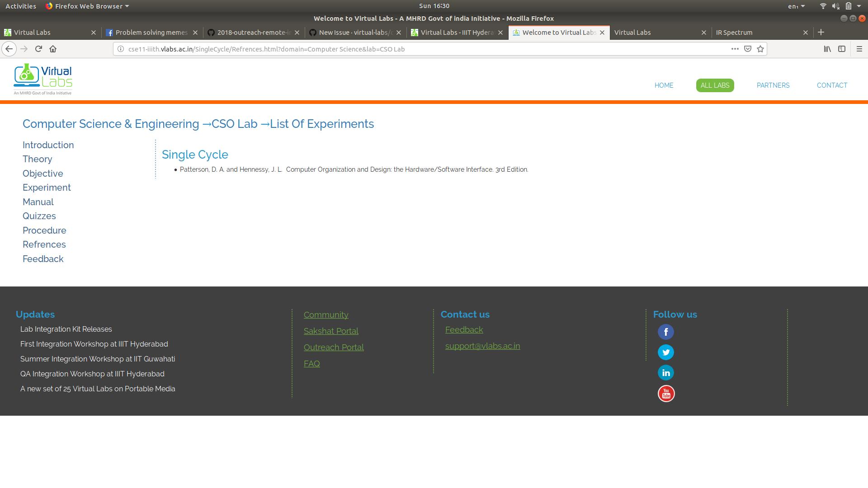Image resolution: width=868 pixels, height=488 pixels.
Task: Go to browser home with the home icon
Action: coord(53,49)
